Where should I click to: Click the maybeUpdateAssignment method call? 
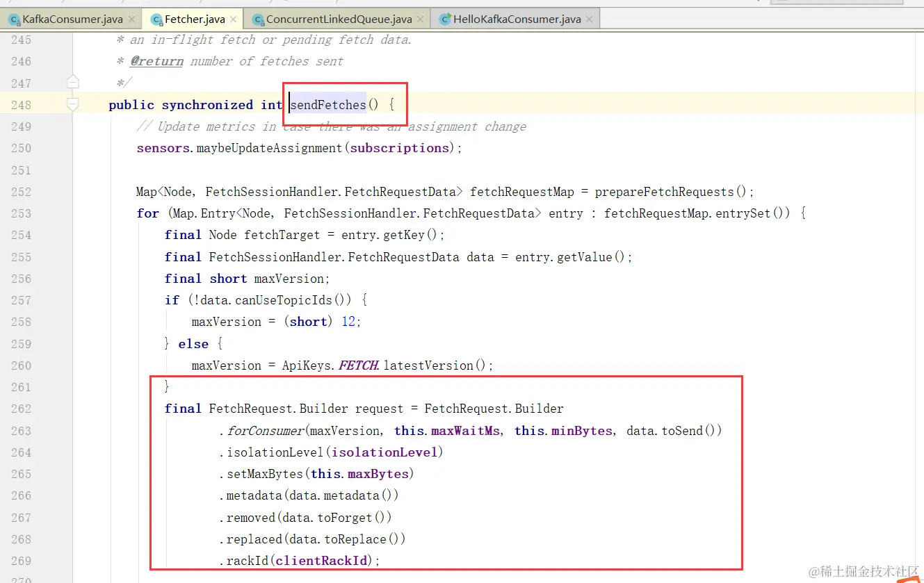270,148
